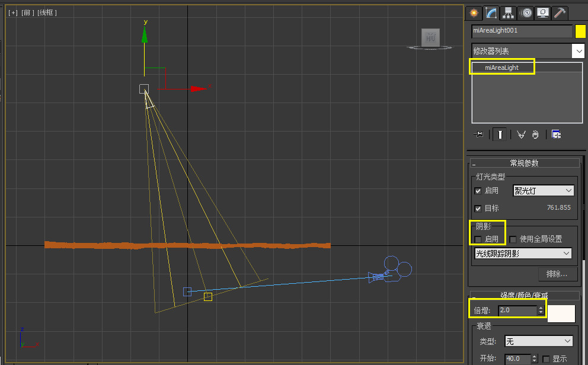Click the [+] viewport menu label
Screen dimensions: 588x365
coord(13,13)
